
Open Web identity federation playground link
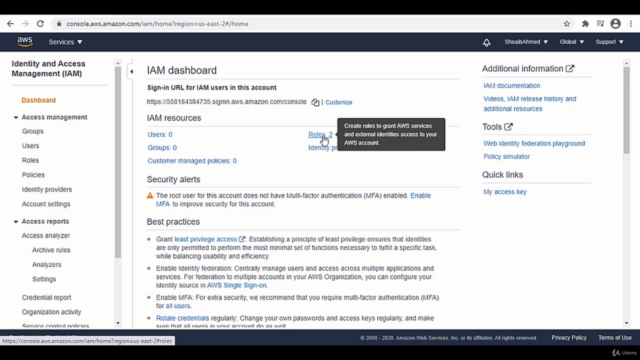[x=534, y=143]
